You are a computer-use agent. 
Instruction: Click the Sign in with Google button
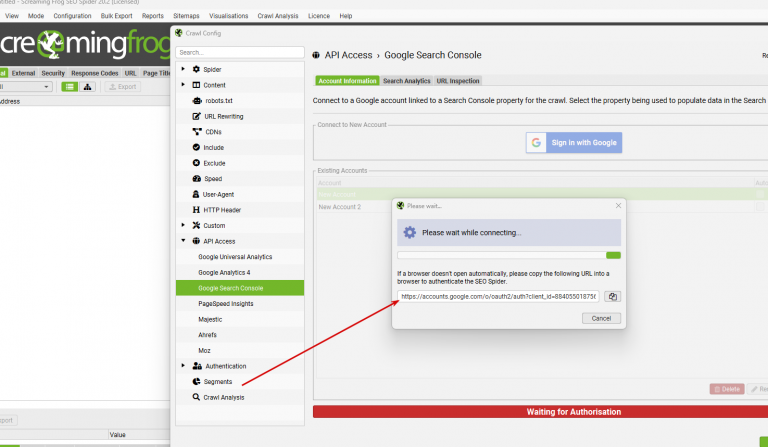[574, 142]
